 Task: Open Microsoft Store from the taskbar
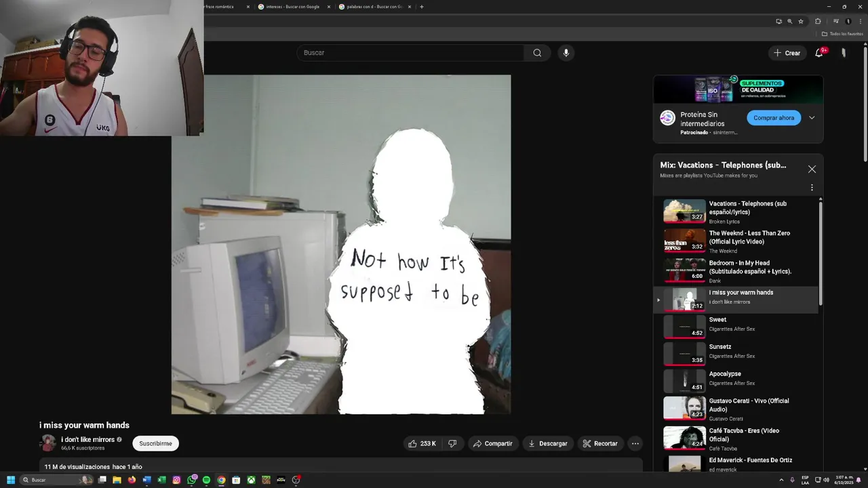[x=236, y=480]
